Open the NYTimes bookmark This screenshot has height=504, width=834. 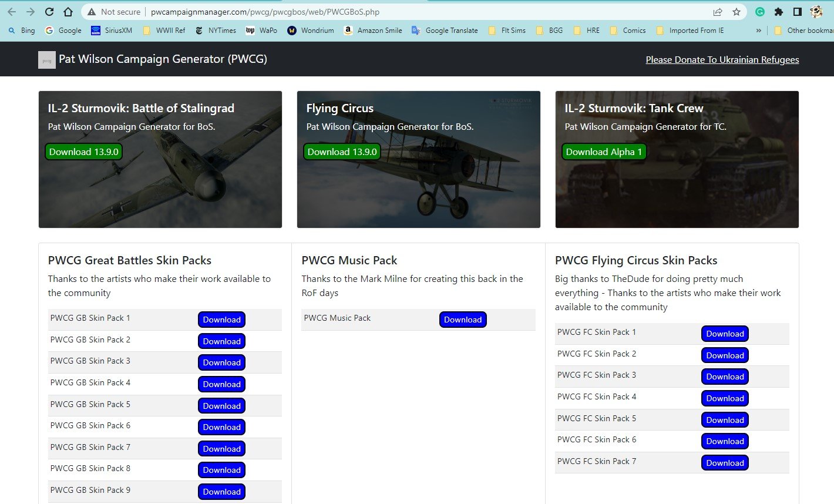[216, 31]
